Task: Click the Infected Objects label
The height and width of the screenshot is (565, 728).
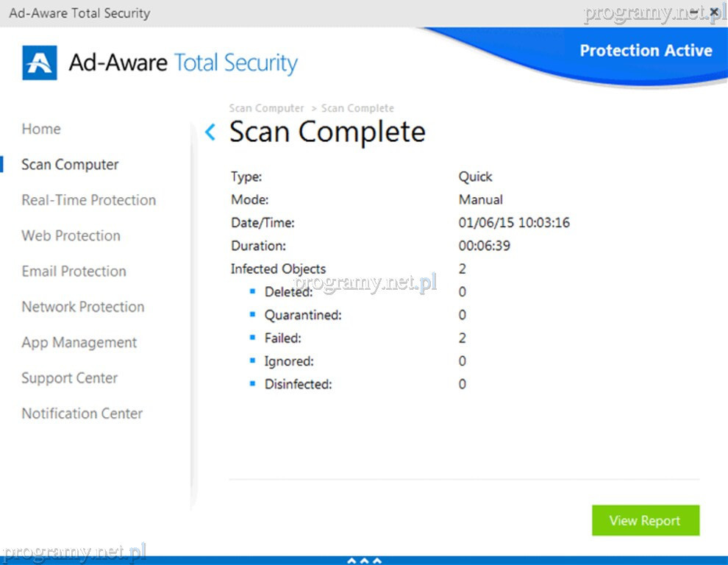Action: (278, 269)
